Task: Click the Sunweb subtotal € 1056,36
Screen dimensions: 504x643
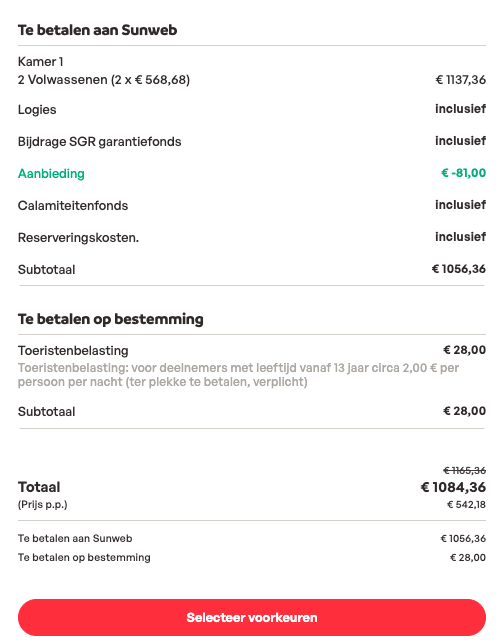Action: click(x=459, y=269)
